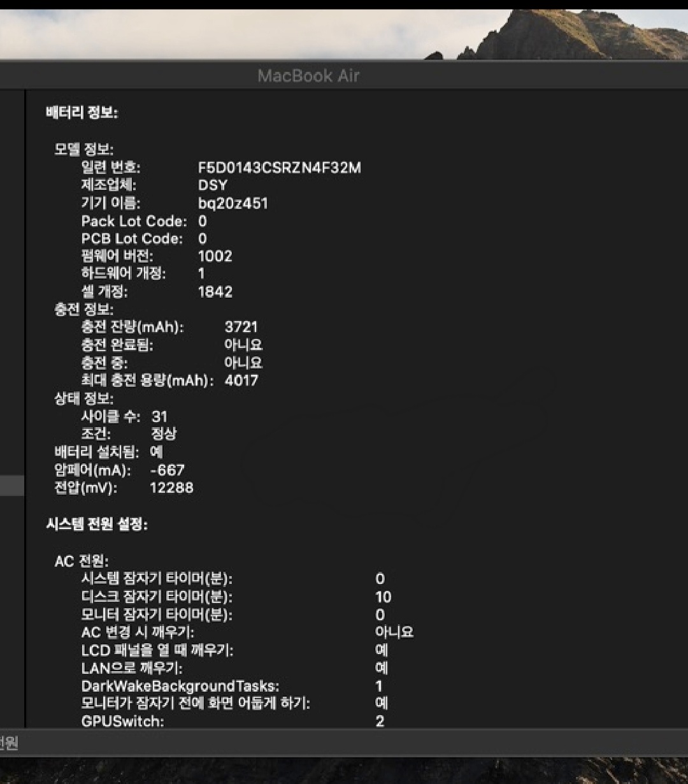The image size is (688, 784).
Task: Click the 제조업체 label
Action: click(x=108, y=185)
